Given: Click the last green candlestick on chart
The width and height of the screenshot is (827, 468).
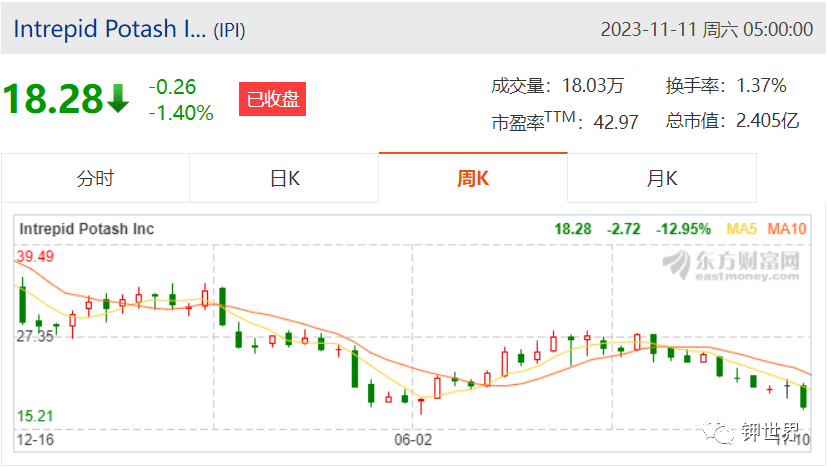Looking at the screenshot, I should [803, 397].
